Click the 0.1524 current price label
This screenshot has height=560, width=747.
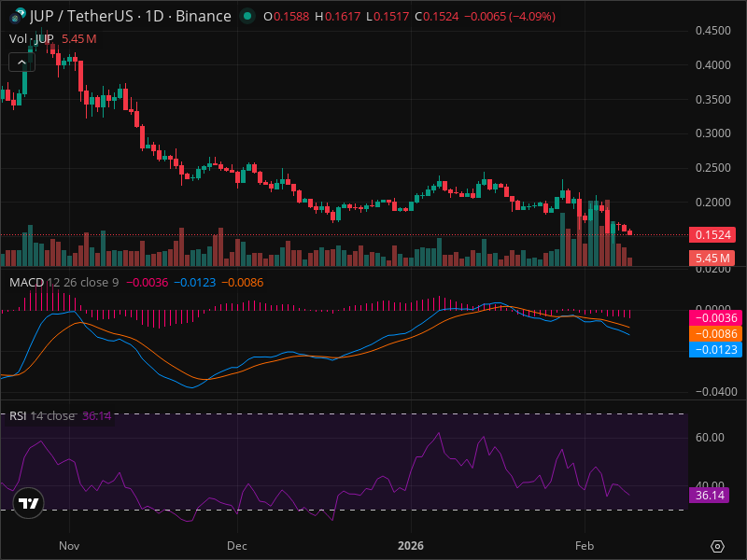point(712,235)
